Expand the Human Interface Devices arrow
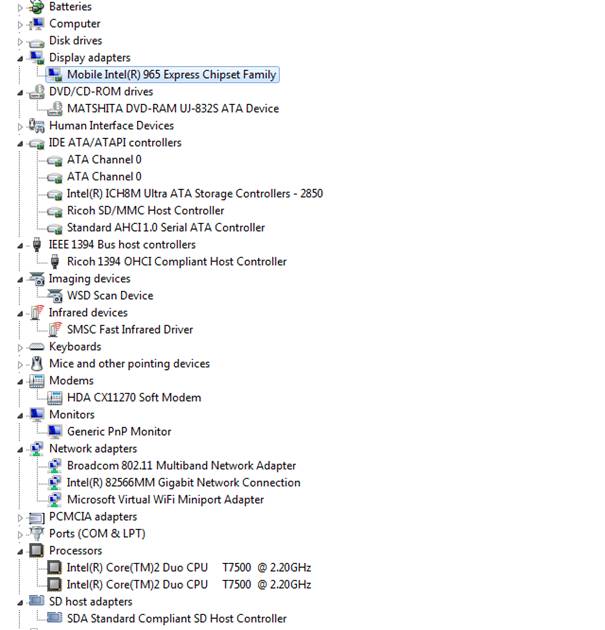 [x=20, y=127]
